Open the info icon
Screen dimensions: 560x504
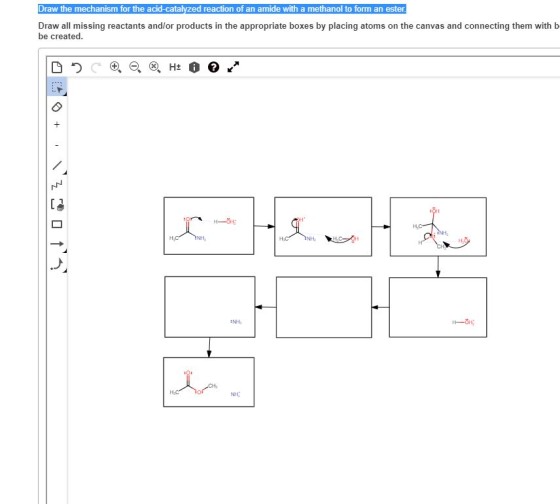[194, 67]
